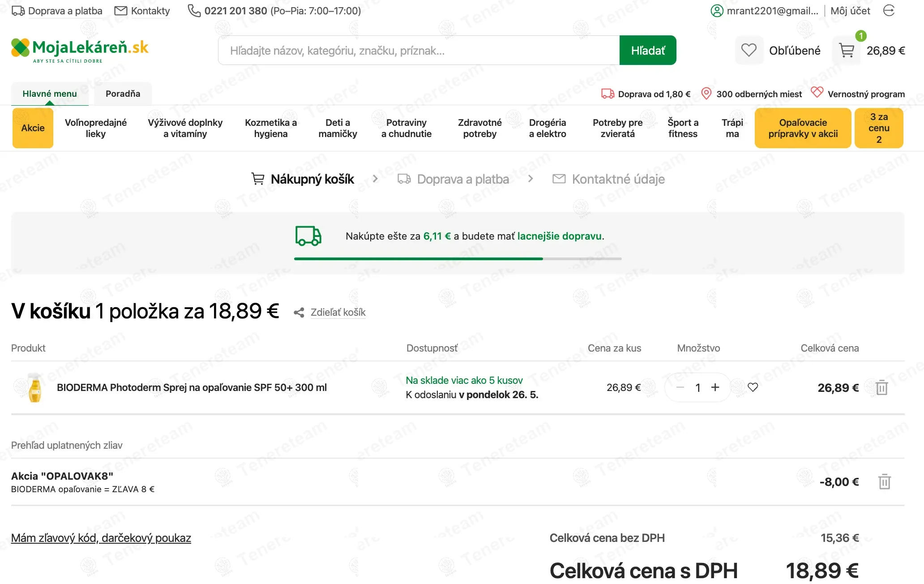The width and height of the screenshot is (924, 584).
Task: Open Deti a mamičky category
Action: (338, 128)
